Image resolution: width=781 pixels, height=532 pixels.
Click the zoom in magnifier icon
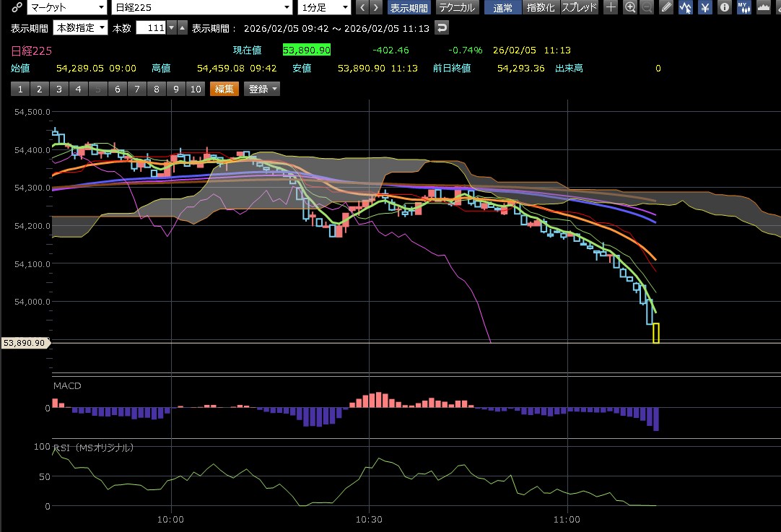pos(630,8)
